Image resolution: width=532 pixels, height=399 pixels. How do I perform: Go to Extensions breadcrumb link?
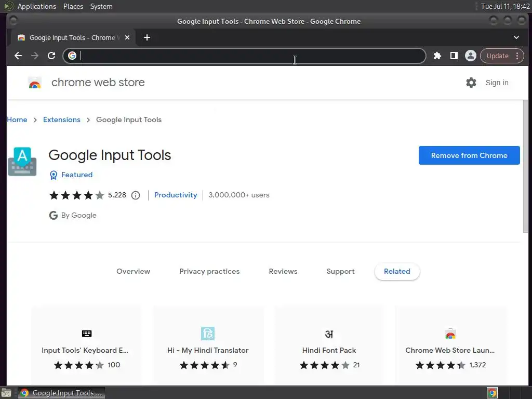click(61, 120)
